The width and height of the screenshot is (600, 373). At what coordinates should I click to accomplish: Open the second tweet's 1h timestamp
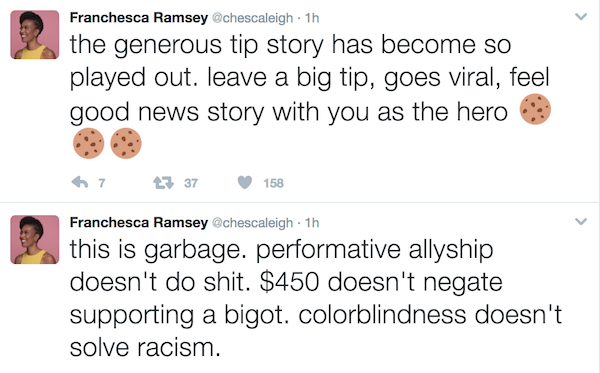click(x=312, y=223)
